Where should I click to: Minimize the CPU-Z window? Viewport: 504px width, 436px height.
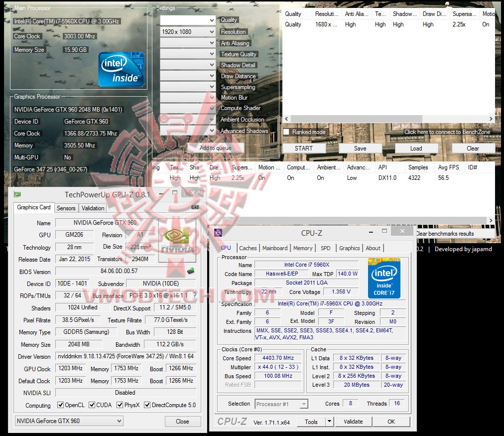[371, 232]
